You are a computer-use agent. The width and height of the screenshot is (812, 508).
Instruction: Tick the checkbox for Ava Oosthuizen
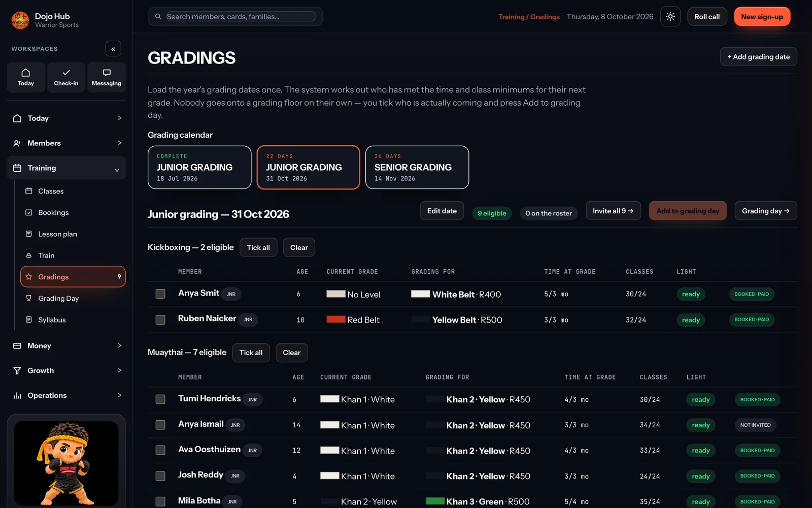160,450
